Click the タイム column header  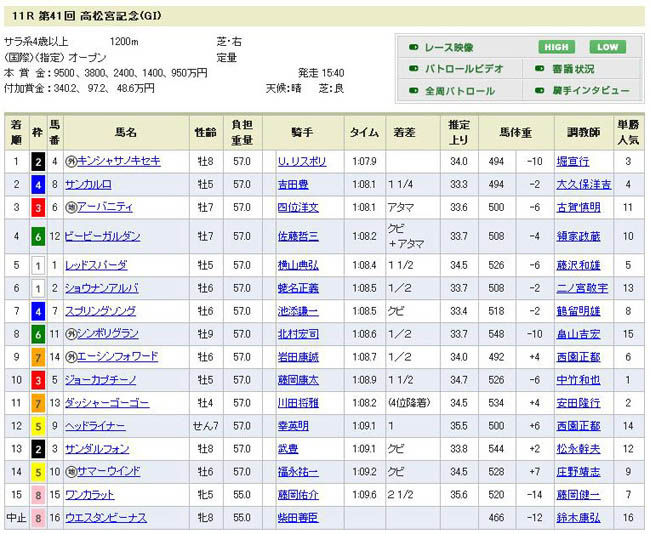click(363, 132)
